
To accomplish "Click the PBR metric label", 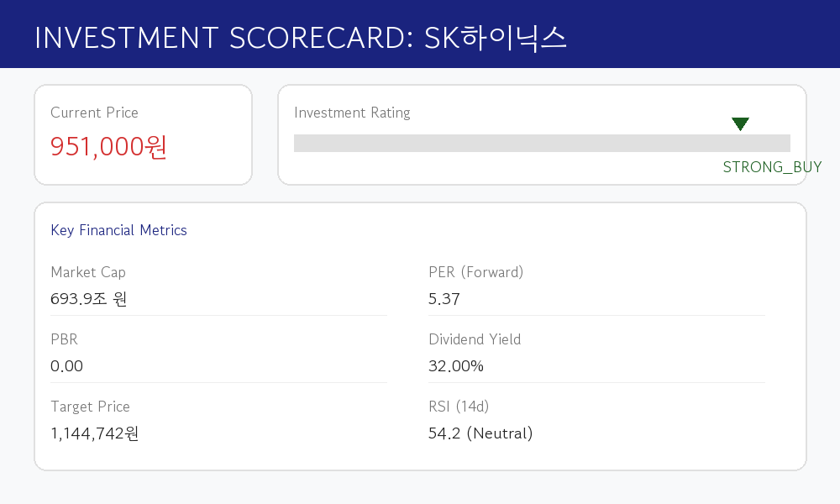I will click(65, 339).
